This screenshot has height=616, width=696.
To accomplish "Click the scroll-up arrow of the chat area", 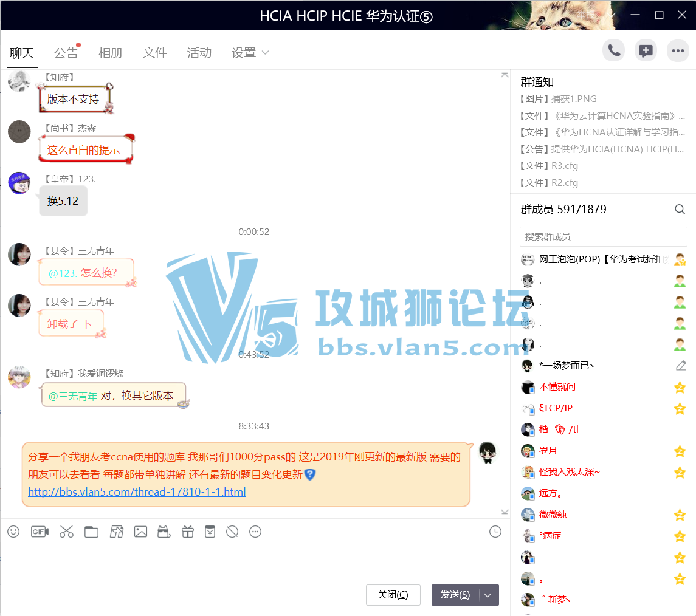I will 505,75.
